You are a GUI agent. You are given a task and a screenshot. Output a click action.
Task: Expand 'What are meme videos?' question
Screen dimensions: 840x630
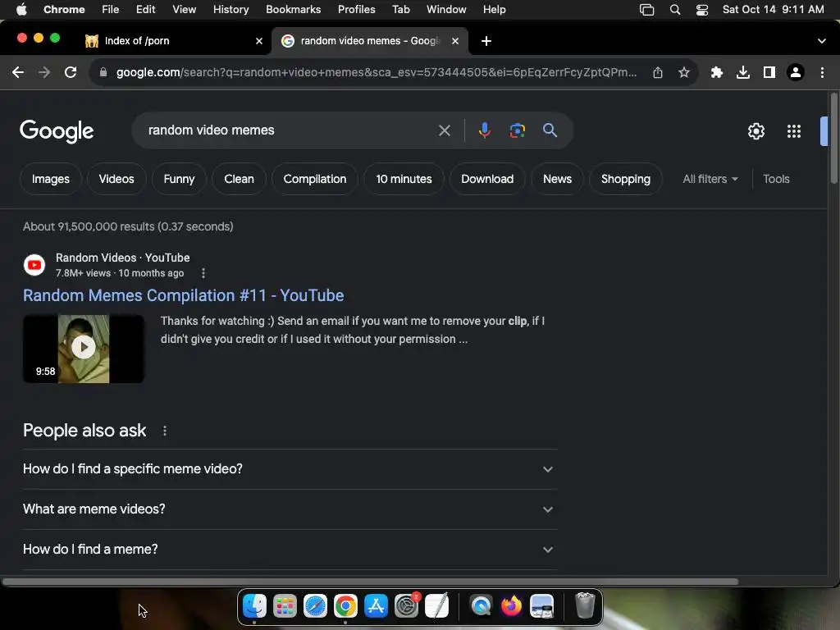(290, 509)
